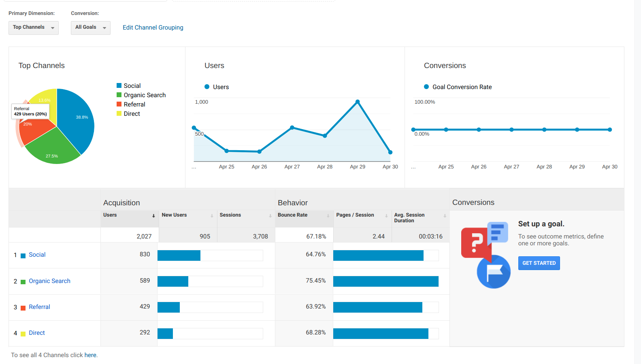Image resolution: width=641 pixels, height=364 pixels.
Task: Click the Direct row's blue Users bar
Action: click(165, 334)
